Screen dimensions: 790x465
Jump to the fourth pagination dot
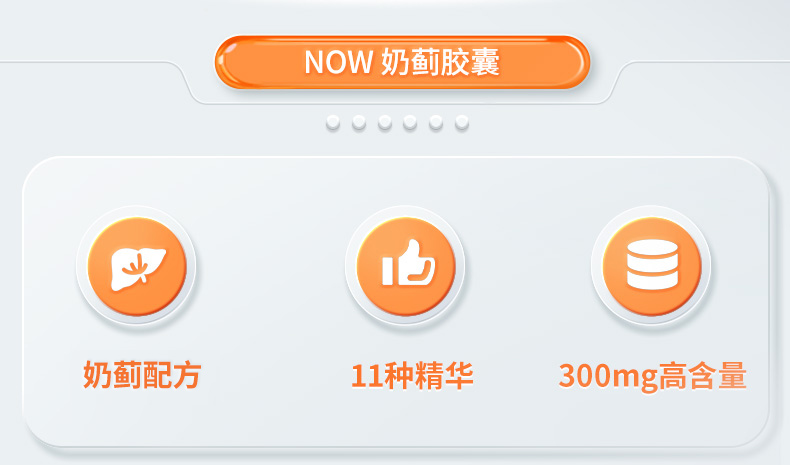click(x=410, y=122)
